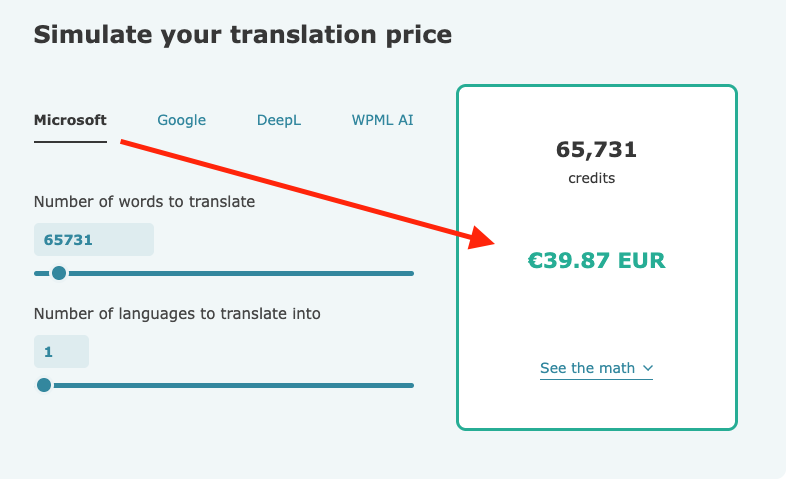Choose the WPML AI tab

[382, 120]
